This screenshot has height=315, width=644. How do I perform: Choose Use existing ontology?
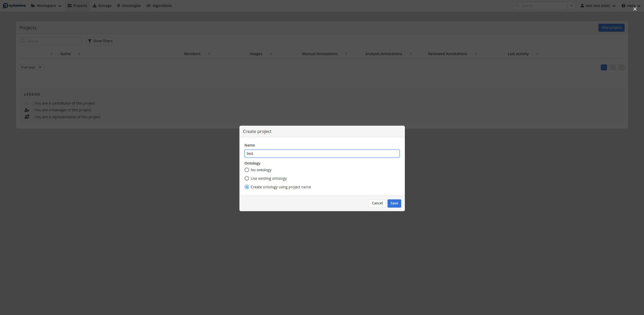247,178
